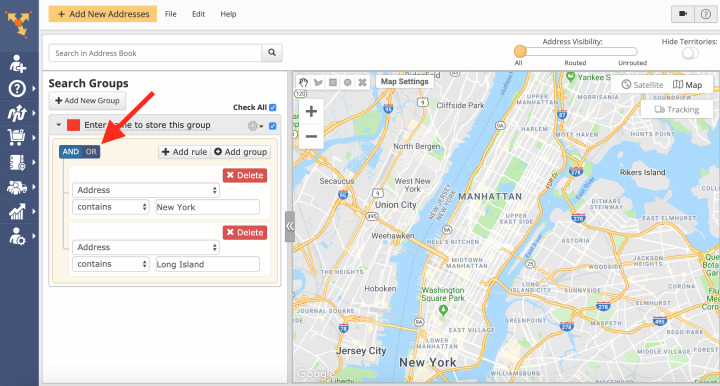Select the OR condition toggle

[91, 152]
